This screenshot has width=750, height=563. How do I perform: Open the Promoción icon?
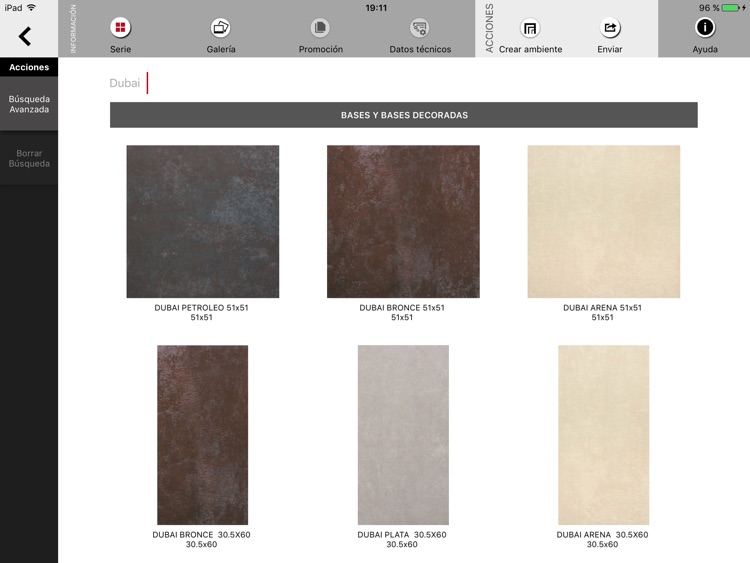click(320, 28)
